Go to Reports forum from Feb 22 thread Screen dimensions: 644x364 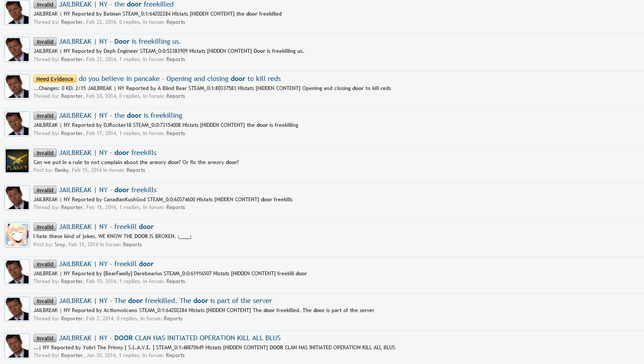[x=176, y=22]
